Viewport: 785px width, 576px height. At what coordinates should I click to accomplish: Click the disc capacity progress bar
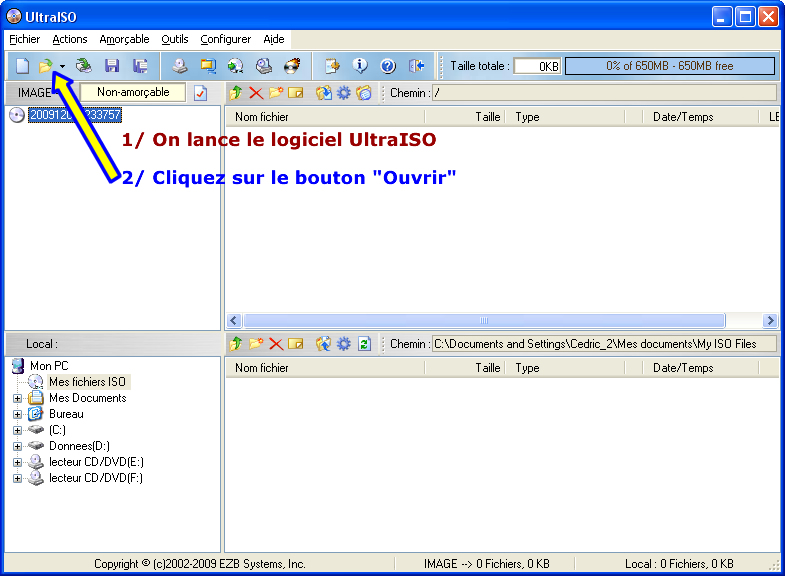tap(669, 66)
